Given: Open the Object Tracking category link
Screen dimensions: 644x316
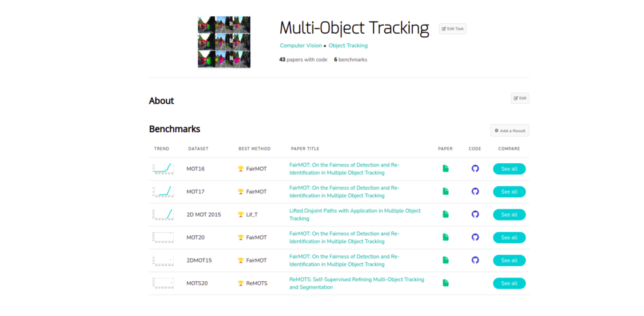Looking at the screenshot, I should click(348, 46).
